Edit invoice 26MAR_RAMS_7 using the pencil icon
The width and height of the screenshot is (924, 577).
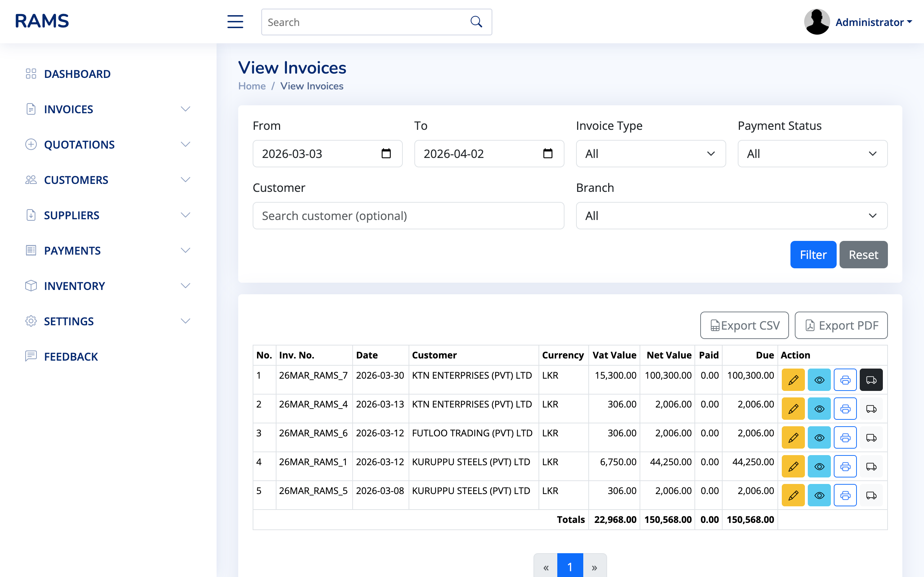(793, 380)
